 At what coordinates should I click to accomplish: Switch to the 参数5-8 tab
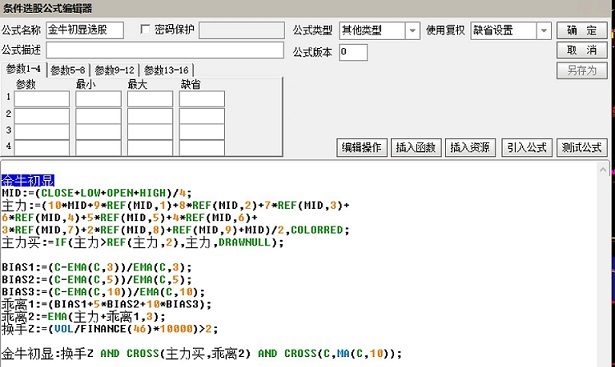click(x=68, y=71)
